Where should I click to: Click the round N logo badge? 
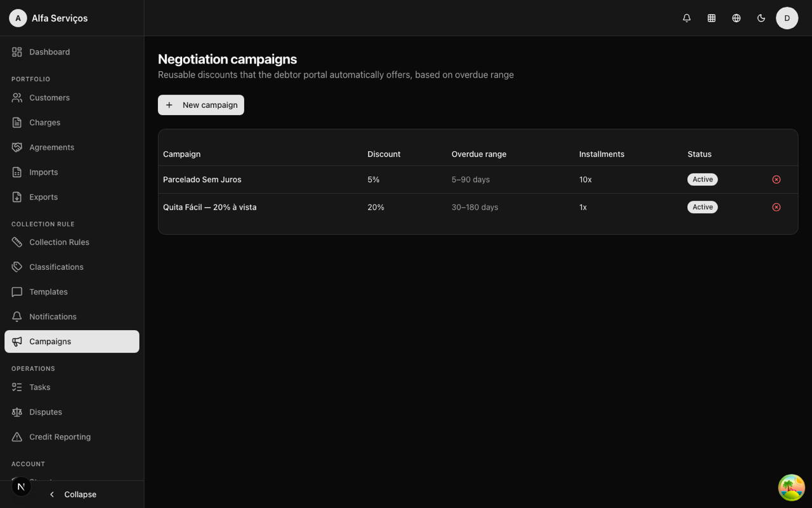(x=21, y=487)
